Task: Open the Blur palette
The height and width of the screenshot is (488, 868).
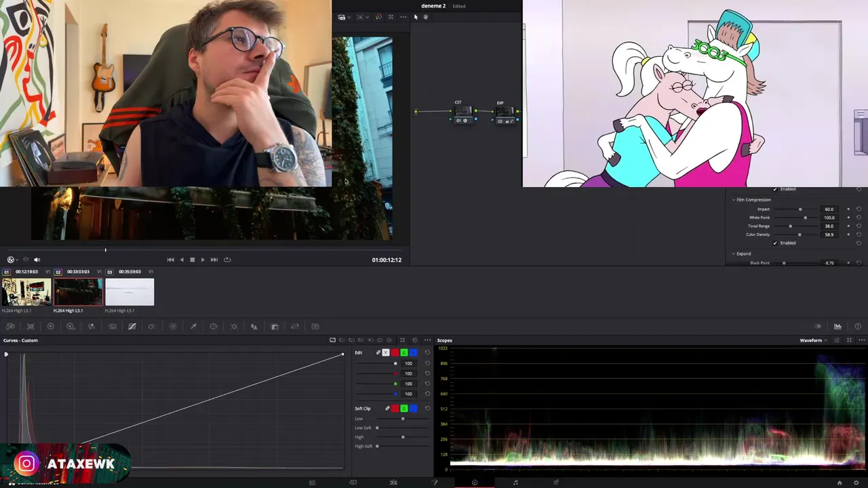Action: [254, 326]
